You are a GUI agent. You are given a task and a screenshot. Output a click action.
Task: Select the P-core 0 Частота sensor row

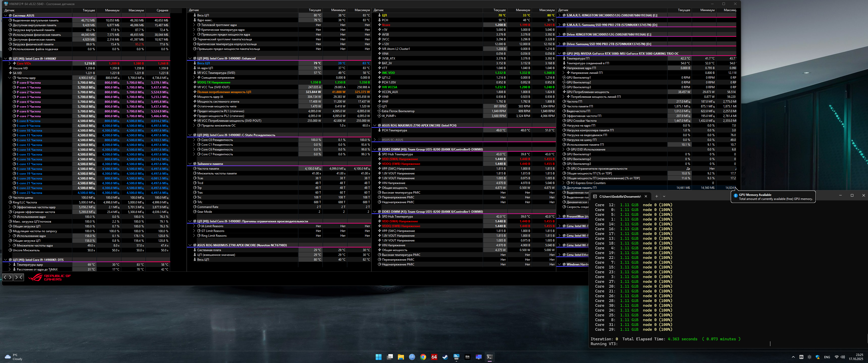[29, 82]
